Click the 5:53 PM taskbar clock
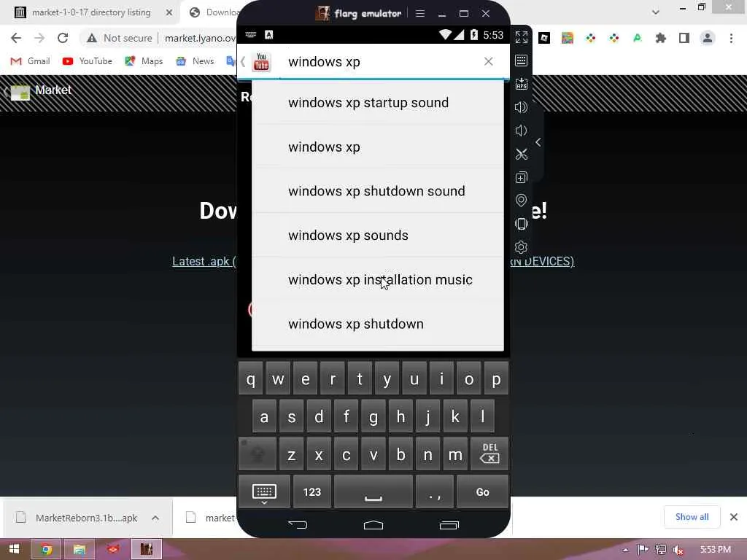747x560 pixels. pos(715,550)
